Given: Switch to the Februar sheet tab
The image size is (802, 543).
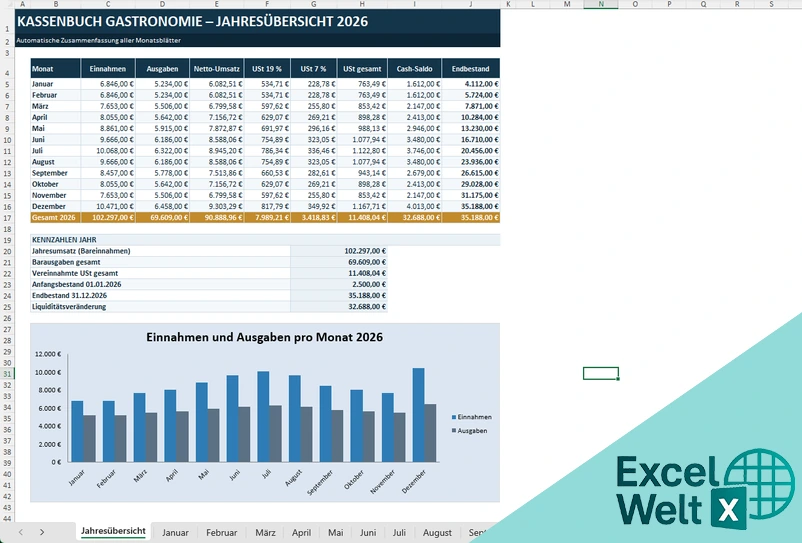Looking at the screenshot, I should [x=221, y=532].
